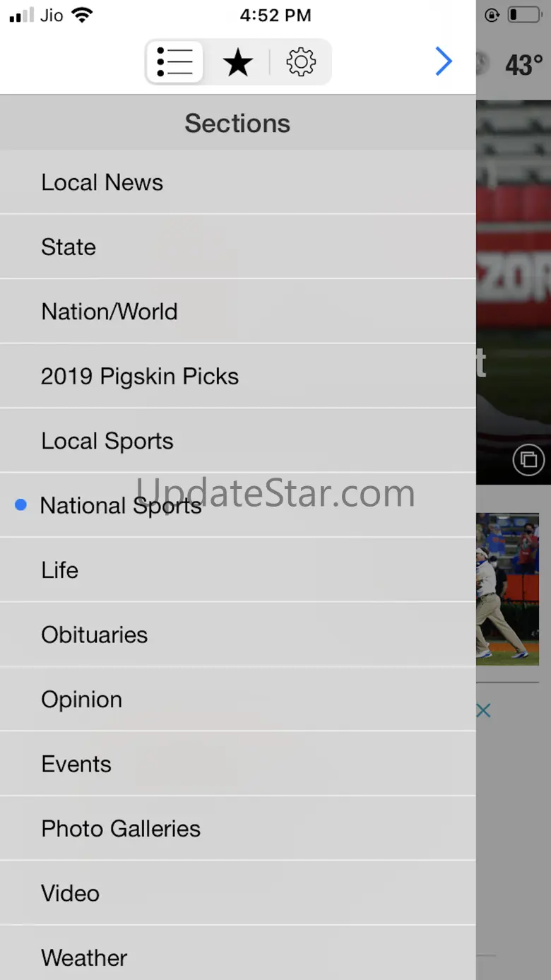
Task: Choose Local Sports section
Action: tap(238, 441)
